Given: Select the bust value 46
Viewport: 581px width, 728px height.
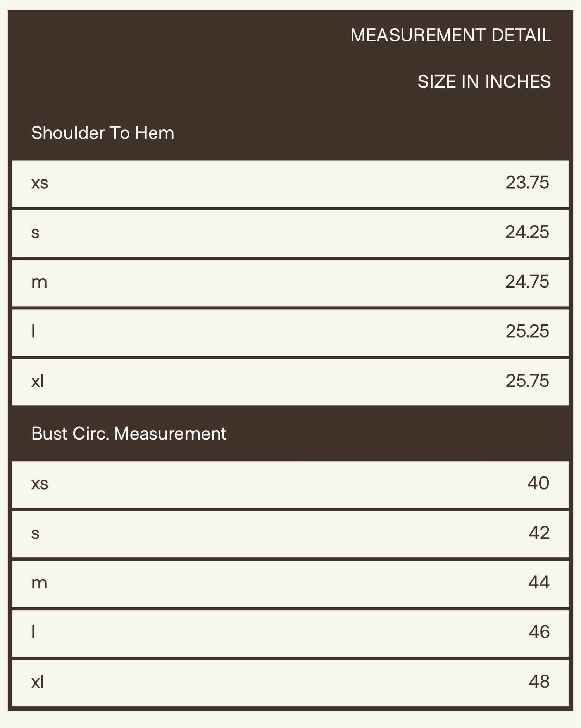Looking at the screenshot, I should pyautogui.click(x=539, y=632).
